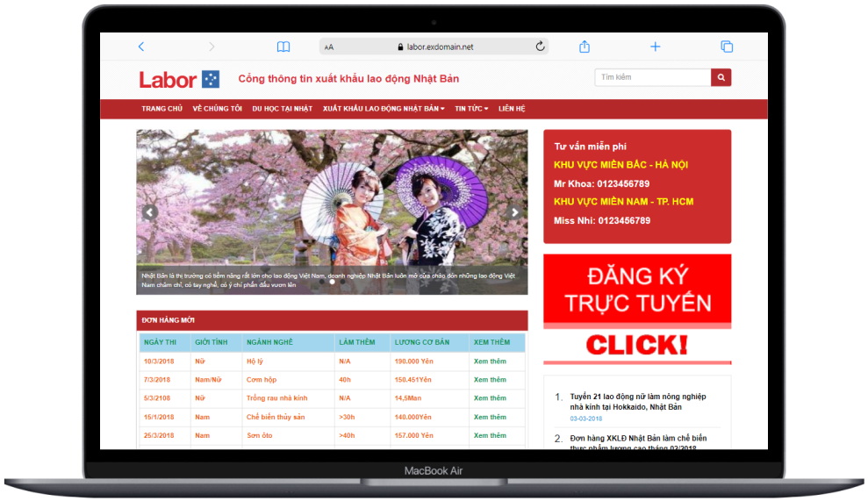Click the ĐƠN HÀNG MỚI section header
This screenshot has height=501, width=868.
tap(332, 320)
